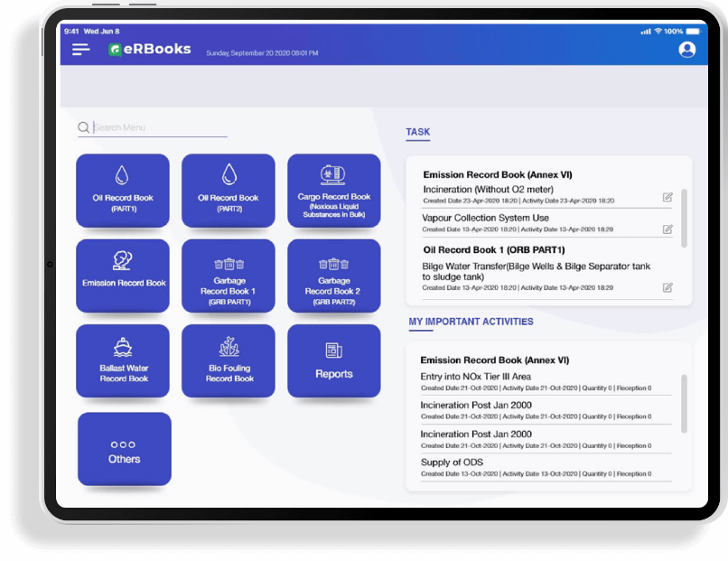Click the Others three-dots icon

pos(123,444)
